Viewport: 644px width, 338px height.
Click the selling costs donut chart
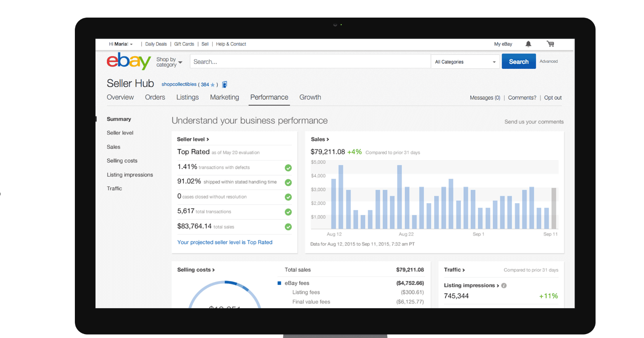(x=225, y=295)
